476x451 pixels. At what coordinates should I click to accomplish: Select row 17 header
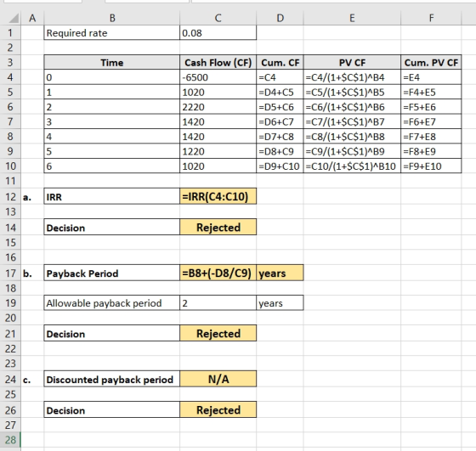coord(10,273)
